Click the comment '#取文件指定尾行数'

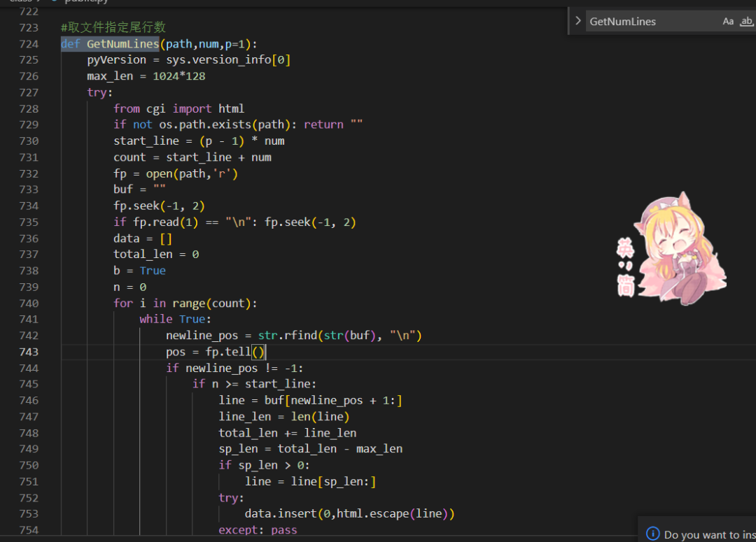[113, 27]
